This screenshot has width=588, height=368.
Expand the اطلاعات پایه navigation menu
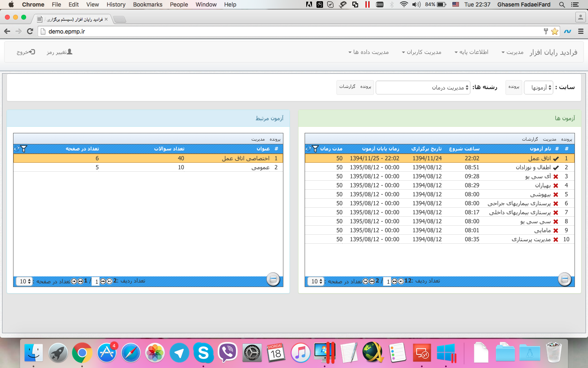(x=471, y=52)
